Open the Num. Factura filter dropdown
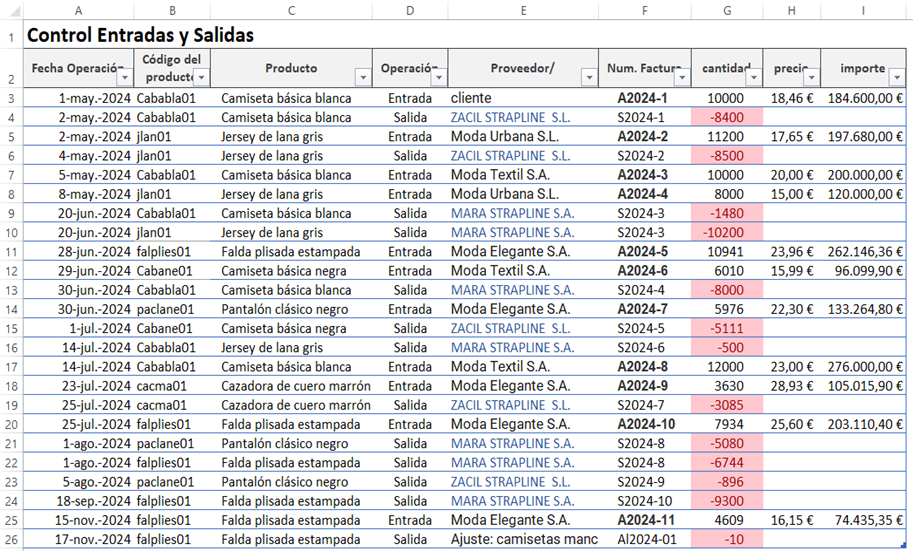913x551 pixels. pos(682,78)
